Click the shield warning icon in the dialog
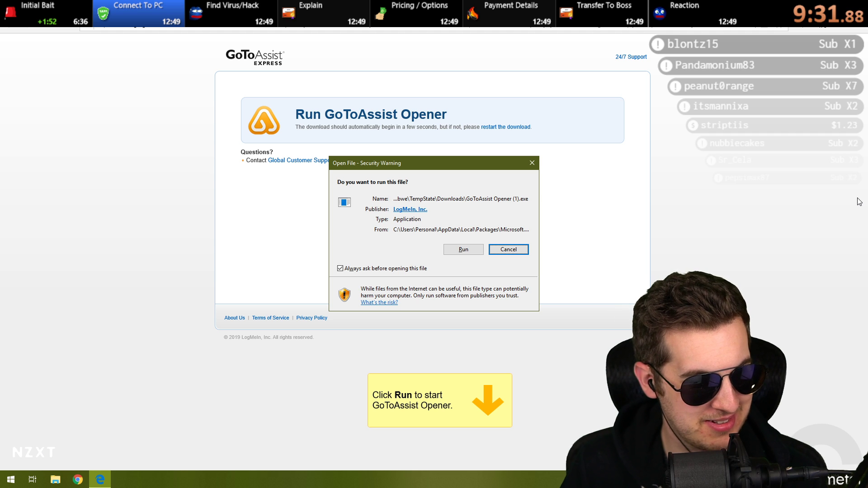Viewport: 868px width, 488px height. point(344,294)
